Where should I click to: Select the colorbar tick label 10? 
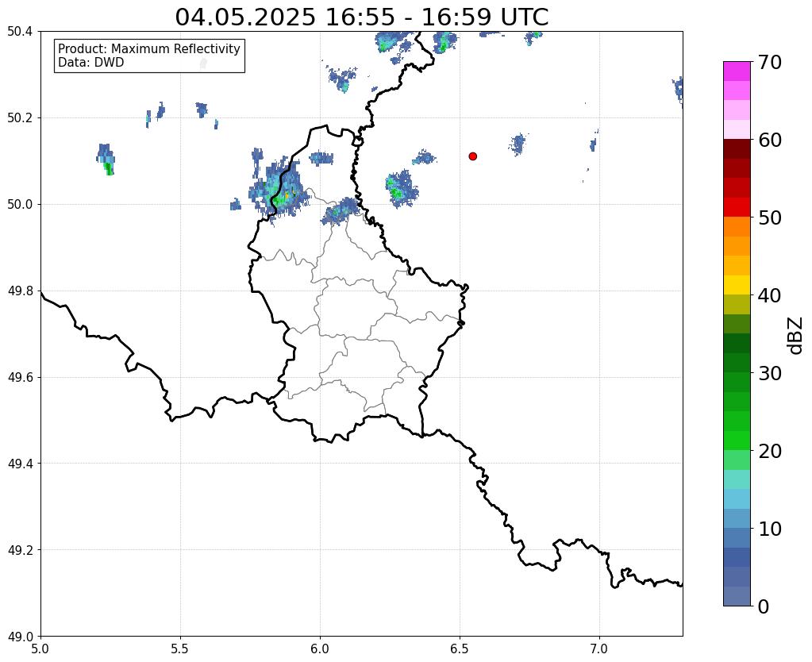point(770,529)
